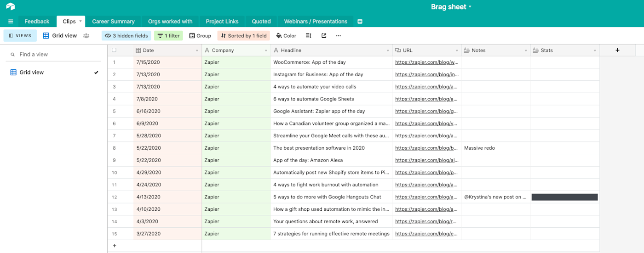Click the 3 hidden fields button
Image resolution: width=644 pixels, height=253 pixels.
tap(126, 36)
